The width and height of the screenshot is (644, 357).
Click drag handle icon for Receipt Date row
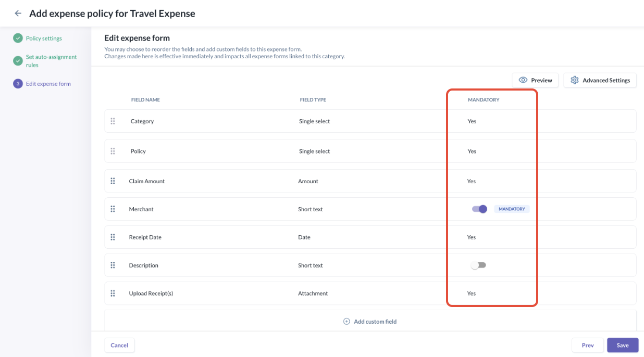(113, 237)
